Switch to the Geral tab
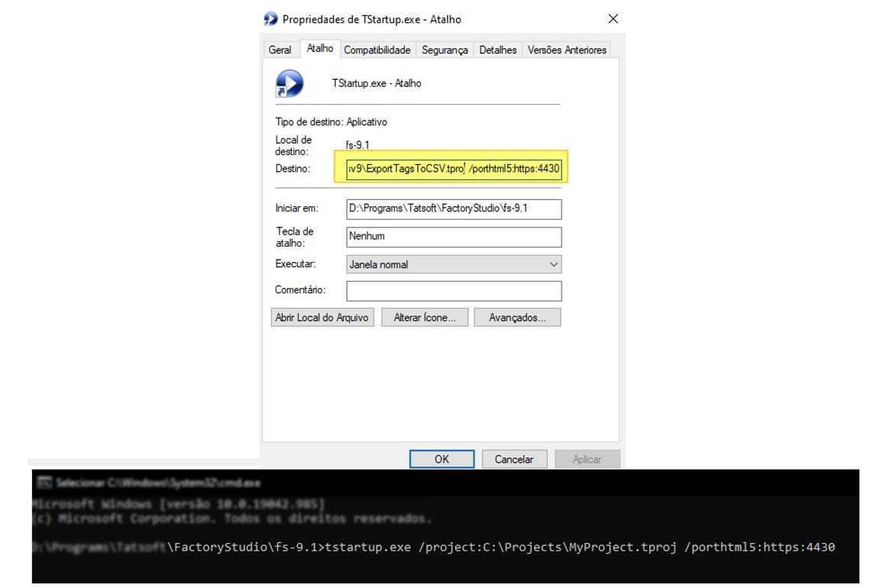The height and width of the screenshot is (588, 877). (280, 50)
